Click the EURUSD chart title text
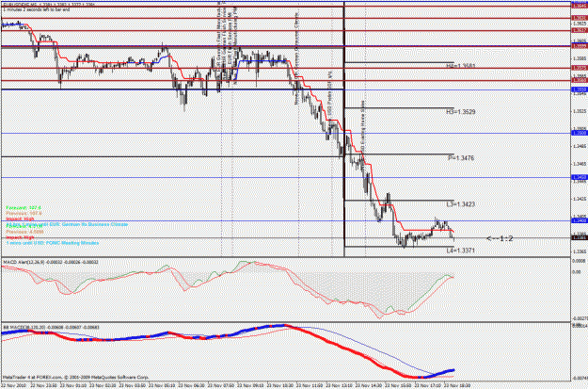 tap(49, 4)
